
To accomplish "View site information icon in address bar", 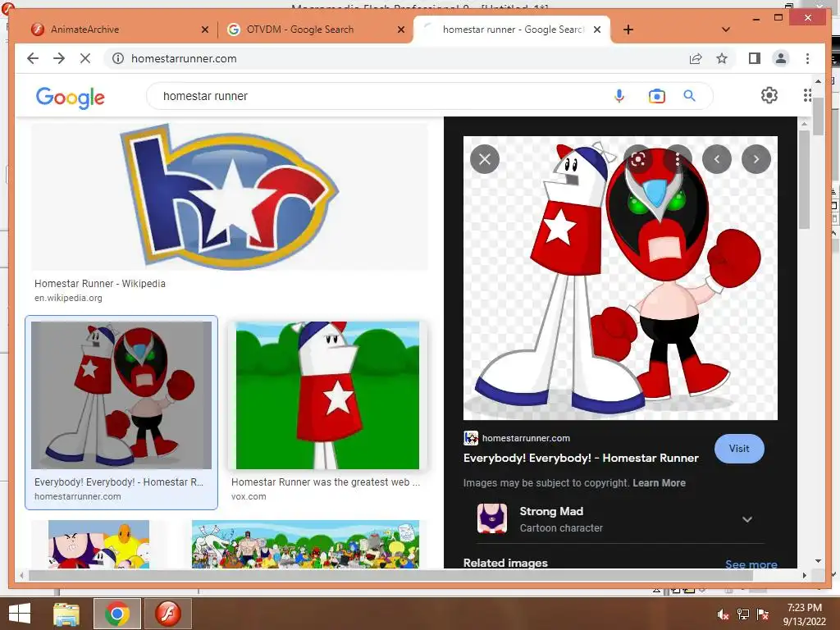I will pos(118,58).
